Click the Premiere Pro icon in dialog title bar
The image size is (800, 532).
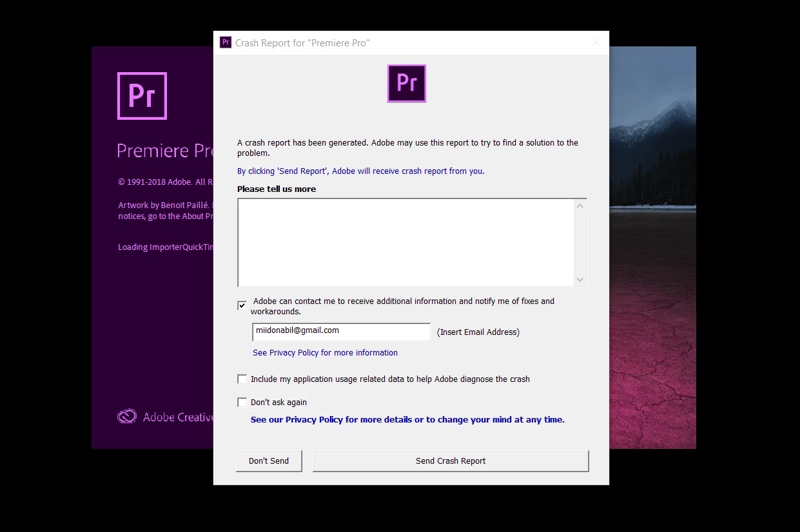226,43
